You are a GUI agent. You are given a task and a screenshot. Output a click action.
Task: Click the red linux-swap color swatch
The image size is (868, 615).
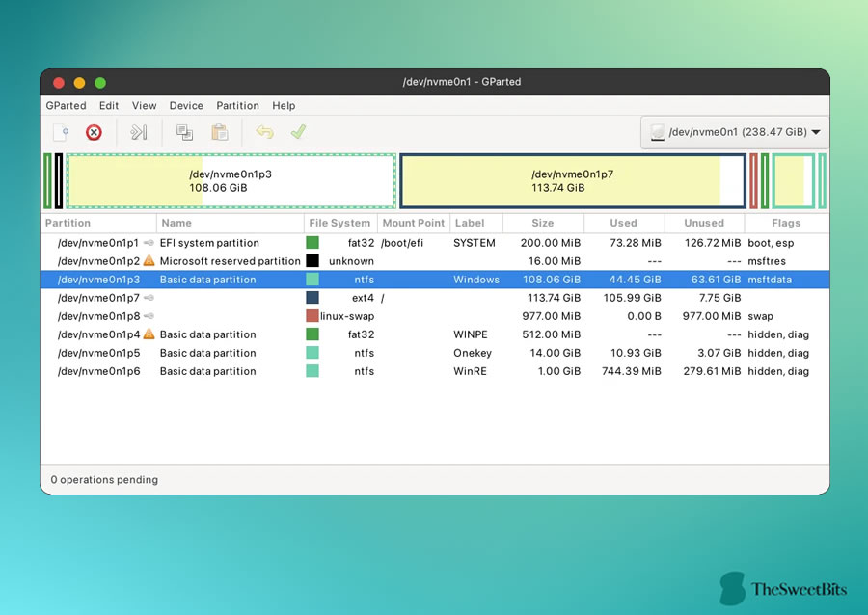pyautogui.click(x=312, y=316)
